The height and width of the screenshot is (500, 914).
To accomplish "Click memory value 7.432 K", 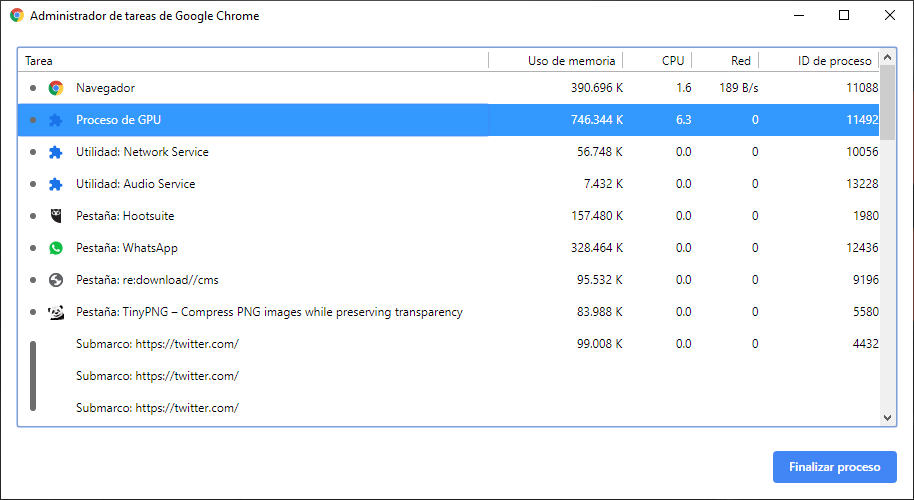I will pos(603,184).
